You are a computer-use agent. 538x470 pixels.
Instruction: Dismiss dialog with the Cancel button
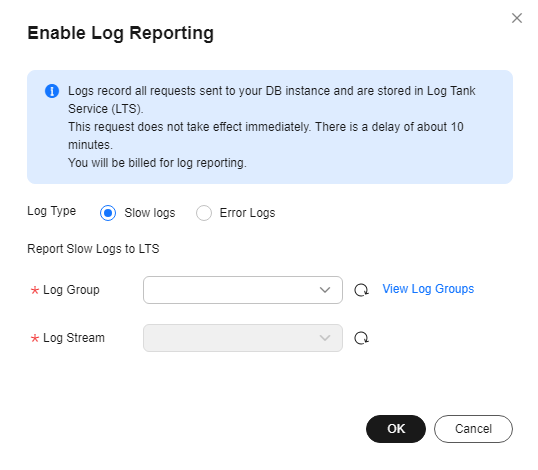[473, 429]
